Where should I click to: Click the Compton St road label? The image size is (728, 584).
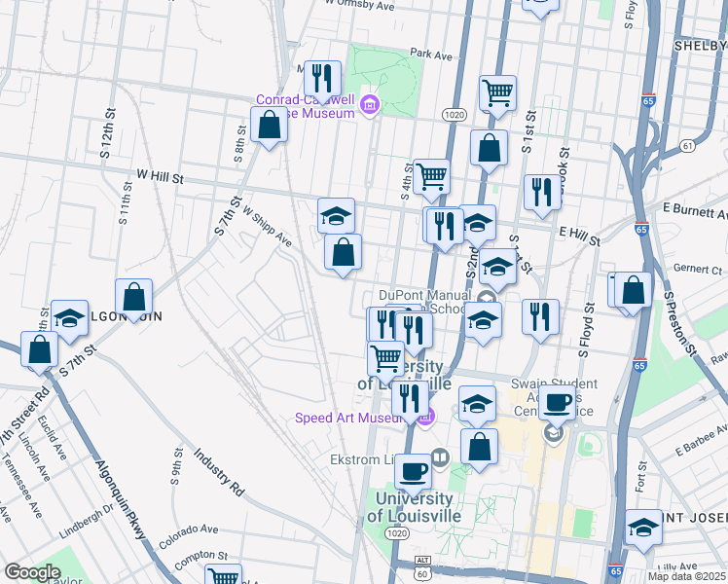tap(201, 561)
